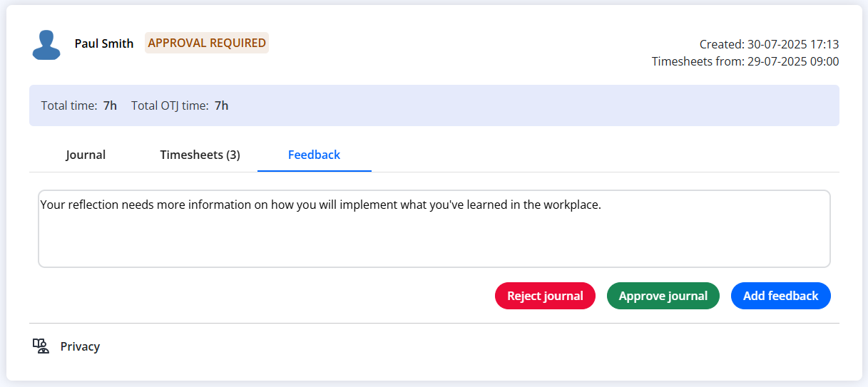Open the Privacy link
868x387 pixels.
(80, 346)
